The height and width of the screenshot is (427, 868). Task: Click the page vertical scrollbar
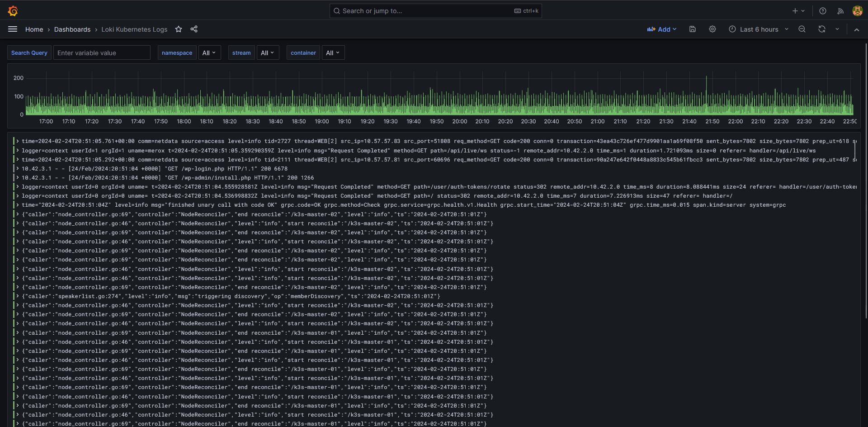(x=866, y=181)
